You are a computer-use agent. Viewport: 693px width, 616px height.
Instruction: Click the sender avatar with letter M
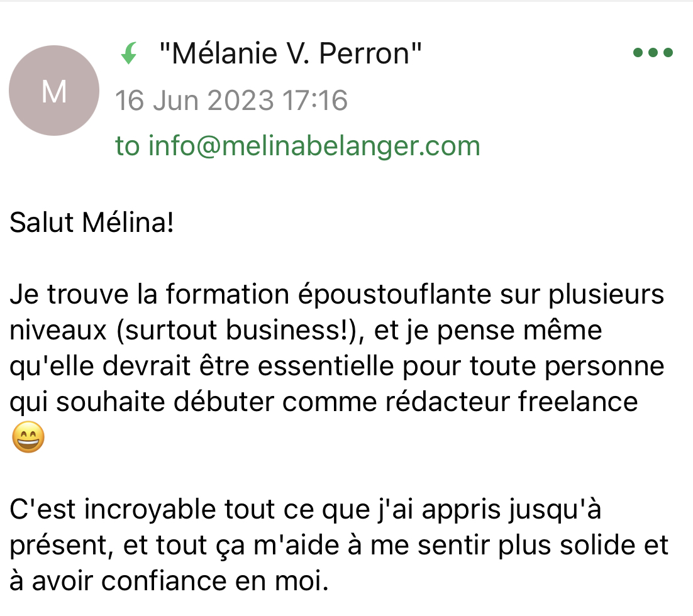click(x=54, y=92)
